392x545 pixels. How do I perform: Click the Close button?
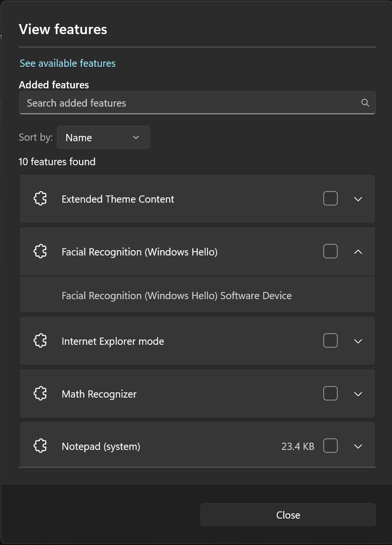point(288,514)
